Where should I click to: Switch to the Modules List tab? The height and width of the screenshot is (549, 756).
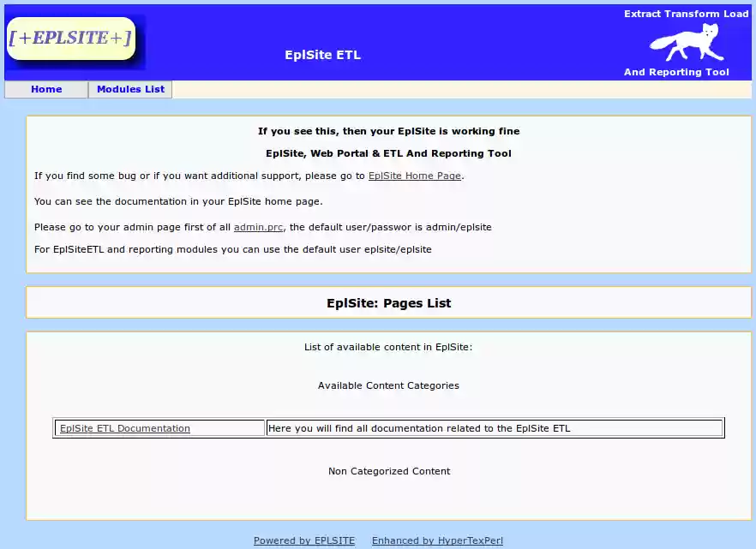click(x=129, y=89)
